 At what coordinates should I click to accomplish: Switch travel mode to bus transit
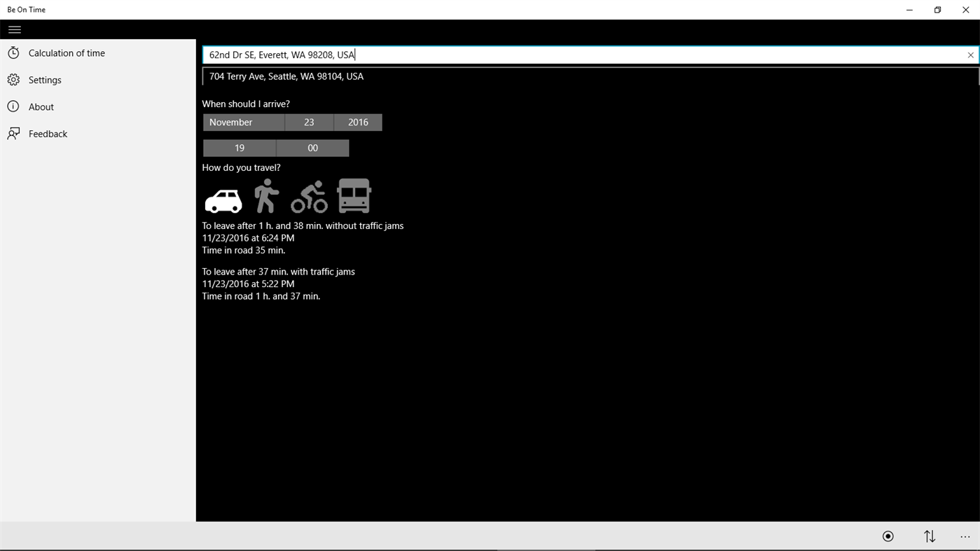tap(353, 196)
